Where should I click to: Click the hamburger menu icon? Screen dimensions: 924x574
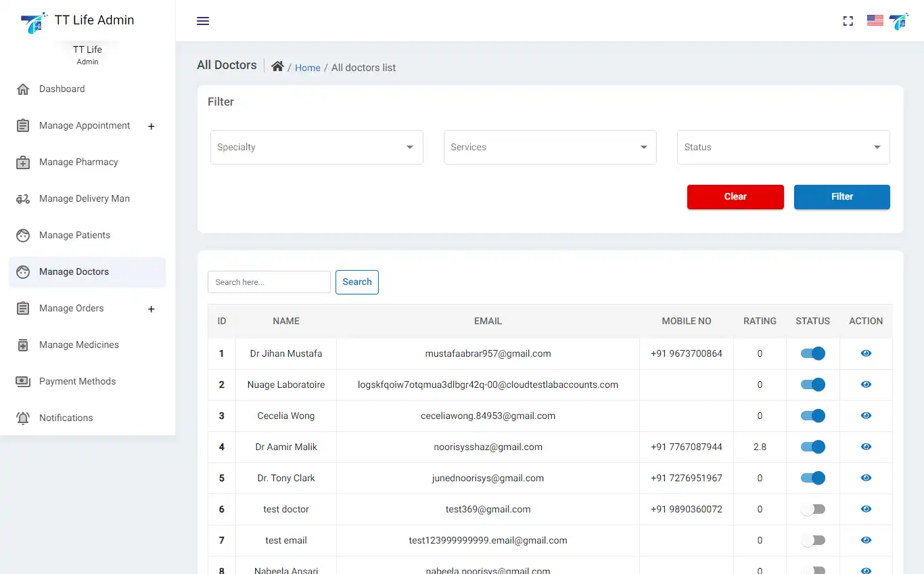(x=203, y=21)
